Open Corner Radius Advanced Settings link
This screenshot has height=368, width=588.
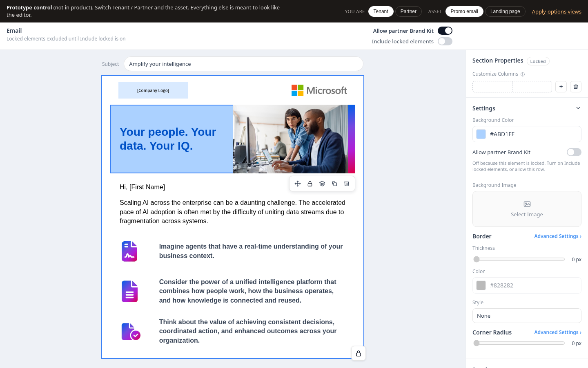click(x=558, y=332)
